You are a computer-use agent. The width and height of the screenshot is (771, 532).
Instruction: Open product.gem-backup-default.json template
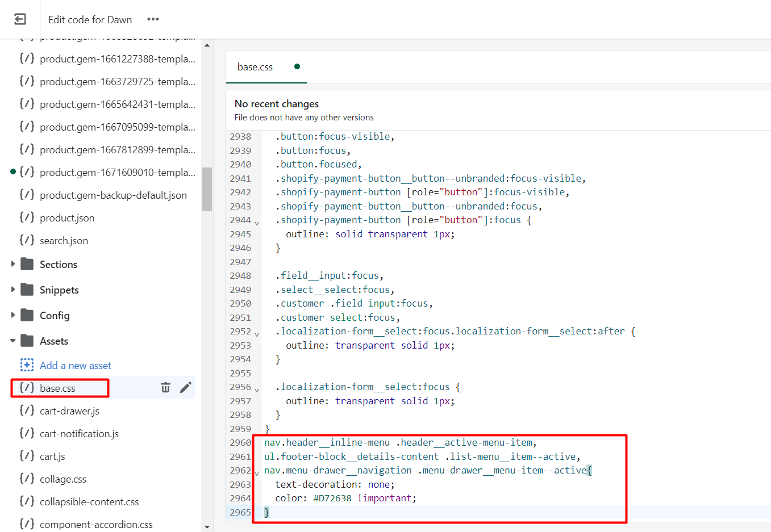[113, 195]
